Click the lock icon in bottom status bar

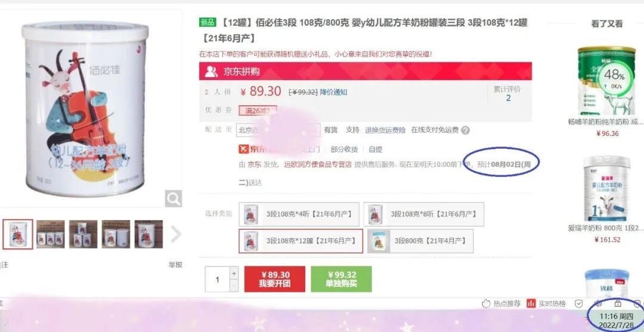click(x=617, y=303)
